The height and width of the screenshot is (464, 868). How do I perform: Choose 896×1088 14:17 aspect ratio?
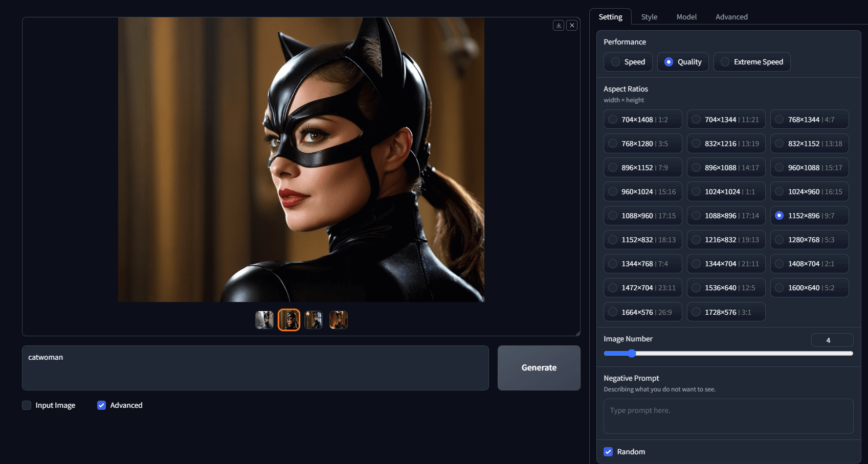726,168
